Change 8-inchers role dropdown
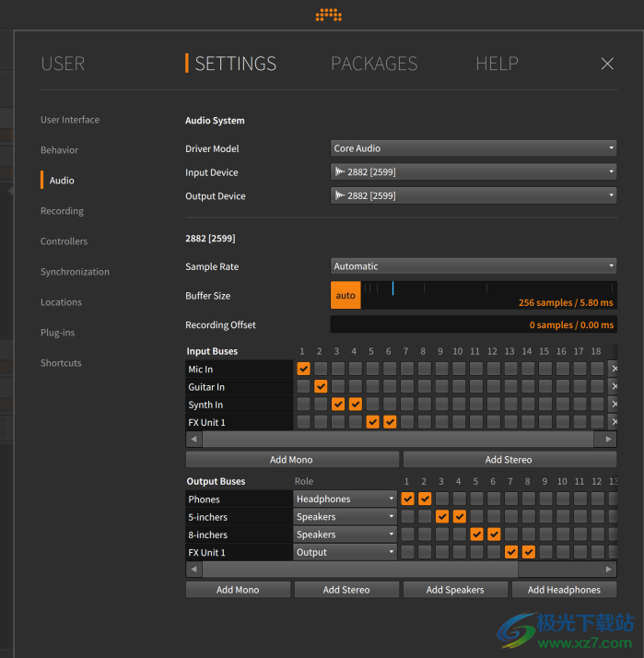Viewport: 644px width, 658px height. coord(345,535)
